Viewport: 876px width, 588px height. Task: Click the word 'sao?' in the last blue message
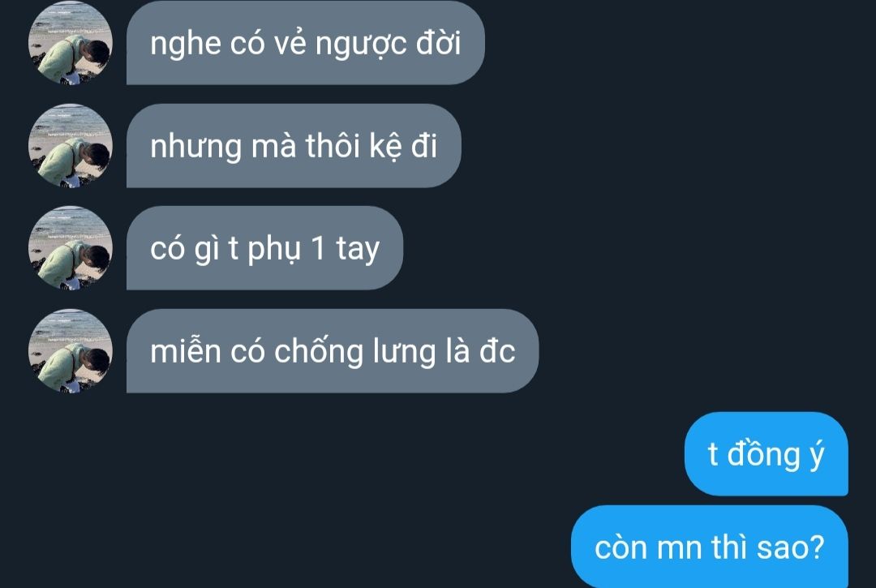[791, 547]
